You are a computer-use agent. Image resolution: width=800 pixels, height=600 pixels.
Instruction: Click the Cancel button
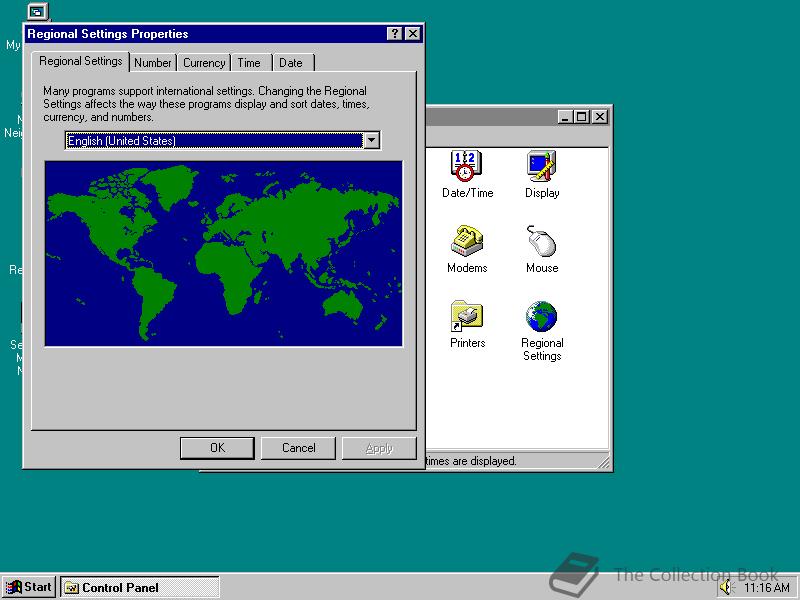tap(298, 448)
